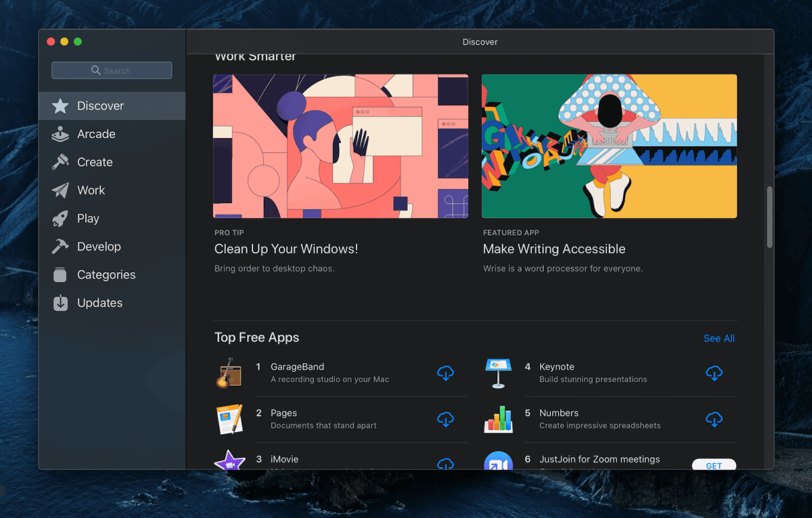Navigate to the Play section
812x518 pixels.
click(x=88, y=219)
